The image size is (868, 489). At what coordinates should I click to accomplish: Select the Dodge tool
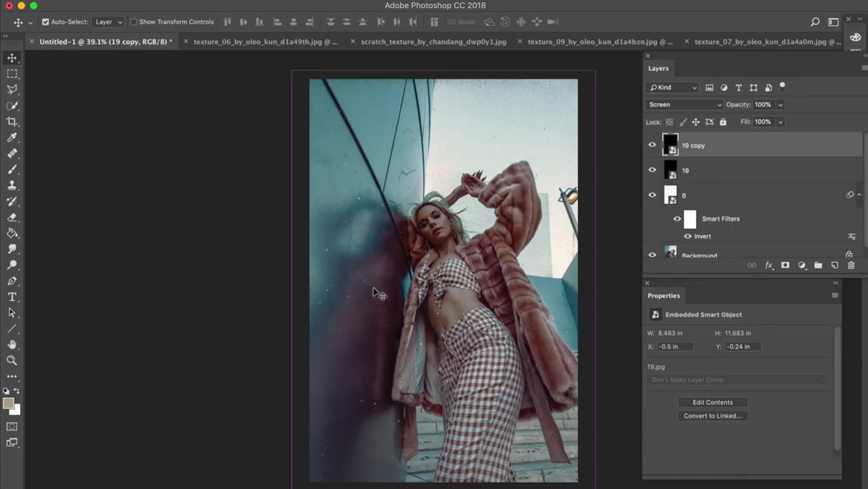coord(12,265)
